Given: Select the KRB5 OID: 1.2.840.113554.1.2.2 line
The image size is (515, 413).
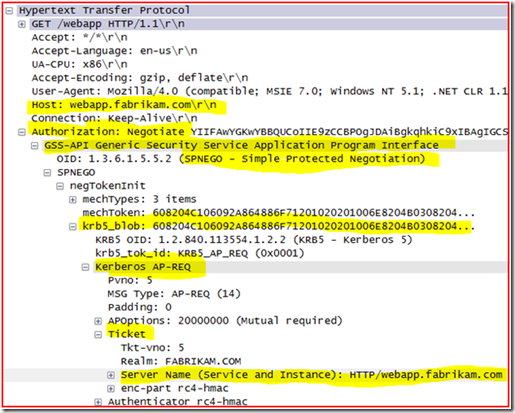Looking at the screenshot, I should pos(254,240).
